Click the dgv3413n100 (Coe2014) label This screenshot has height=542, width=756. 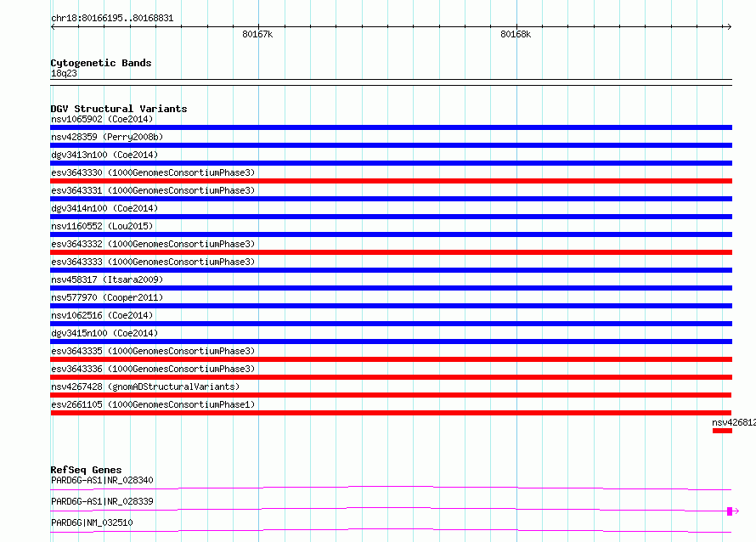tap(104, 155)
